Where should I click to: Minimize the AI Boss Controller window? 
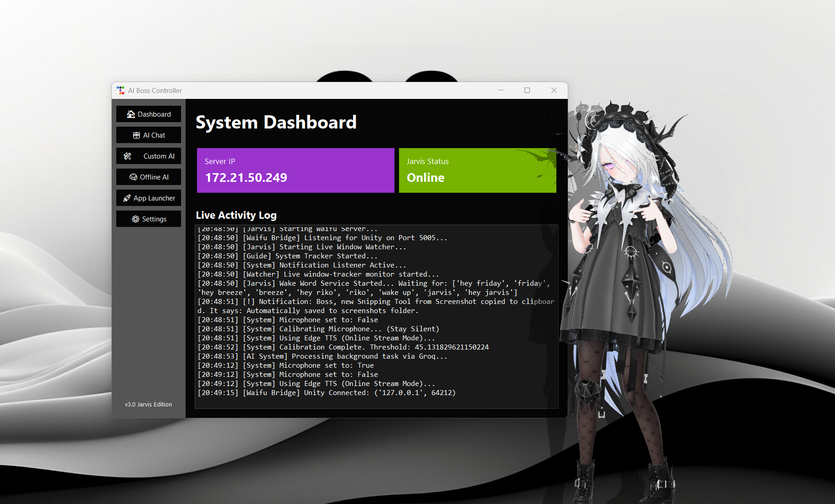501,90
